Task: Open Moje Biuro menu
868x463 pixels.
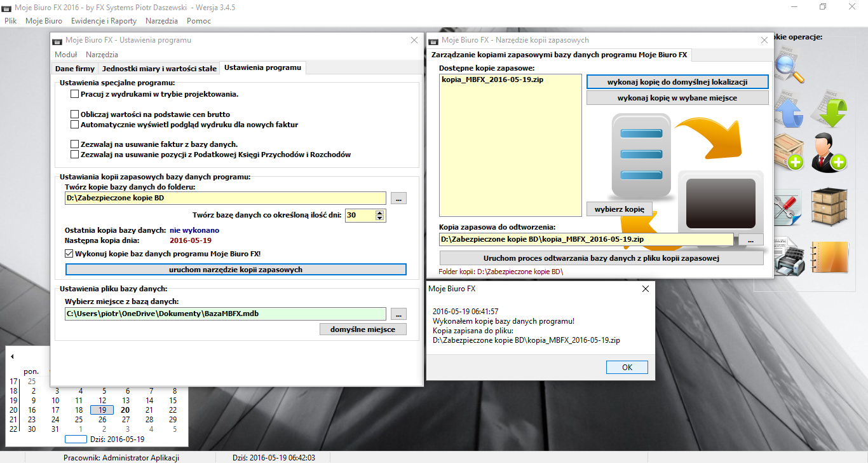Action: coord(44,21)
